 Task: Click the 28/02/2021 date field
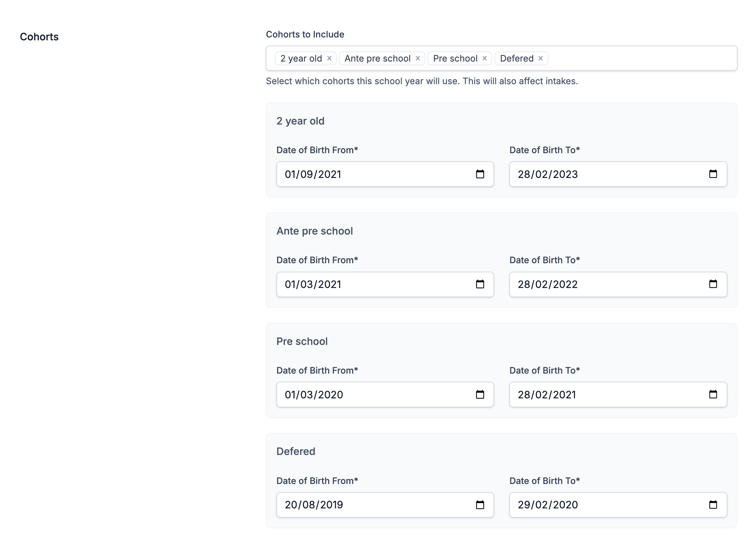618,394
